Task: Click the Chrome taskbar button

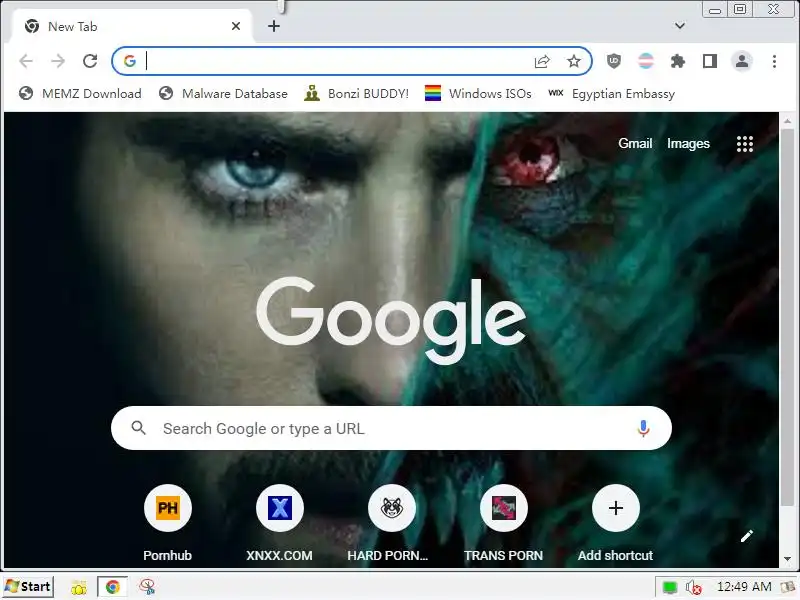Action: 112,587
